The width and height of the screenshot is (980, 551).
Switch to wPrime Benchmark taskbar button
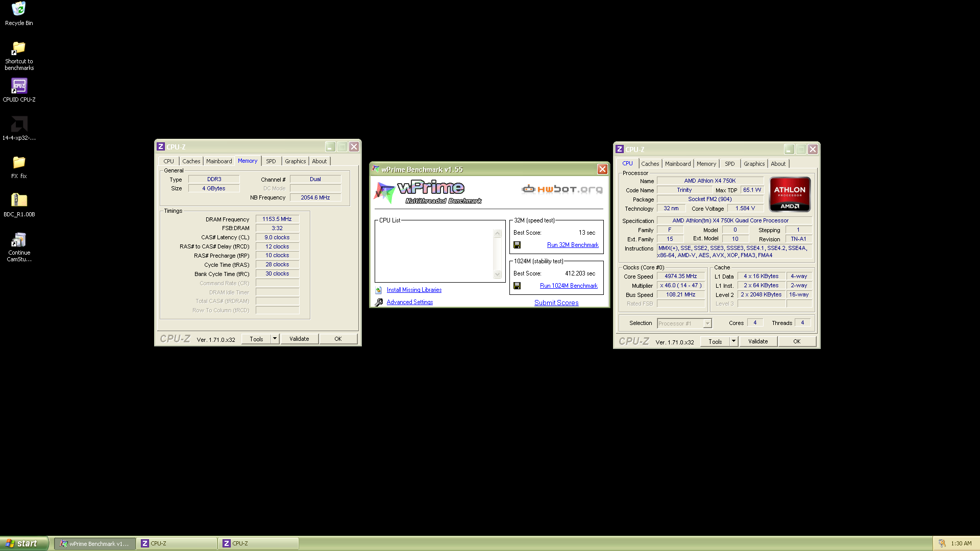point(95,543)
